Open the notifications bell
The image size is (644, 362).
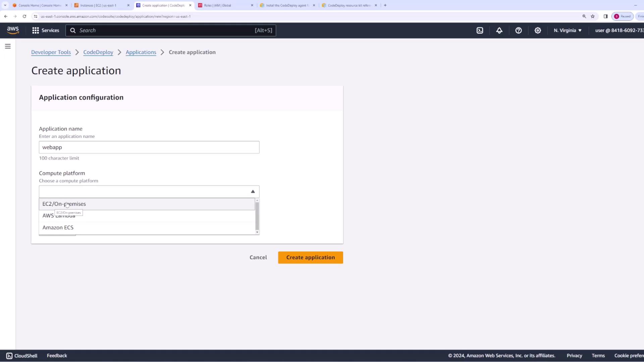(499, 31)
